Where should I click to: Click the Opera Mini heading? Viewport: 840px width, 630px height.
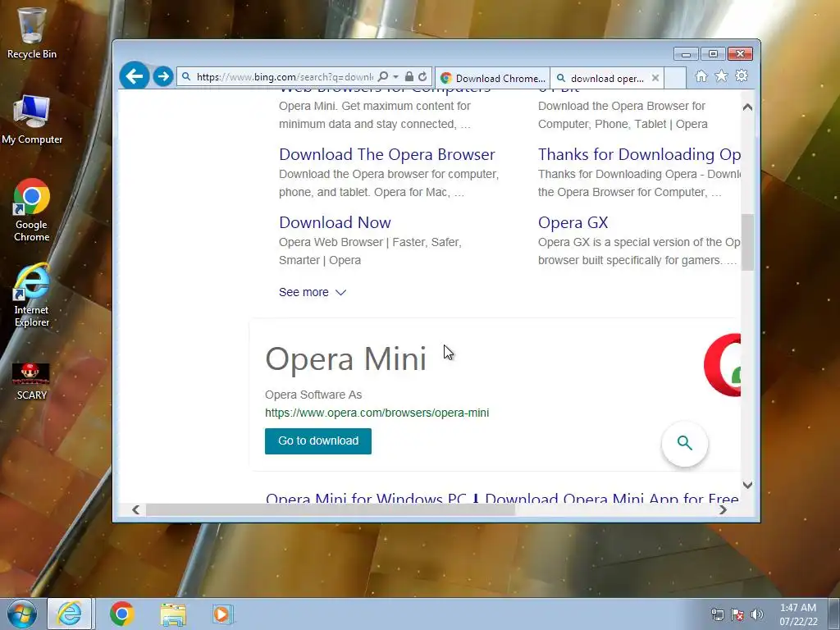(x=345, y=358)
